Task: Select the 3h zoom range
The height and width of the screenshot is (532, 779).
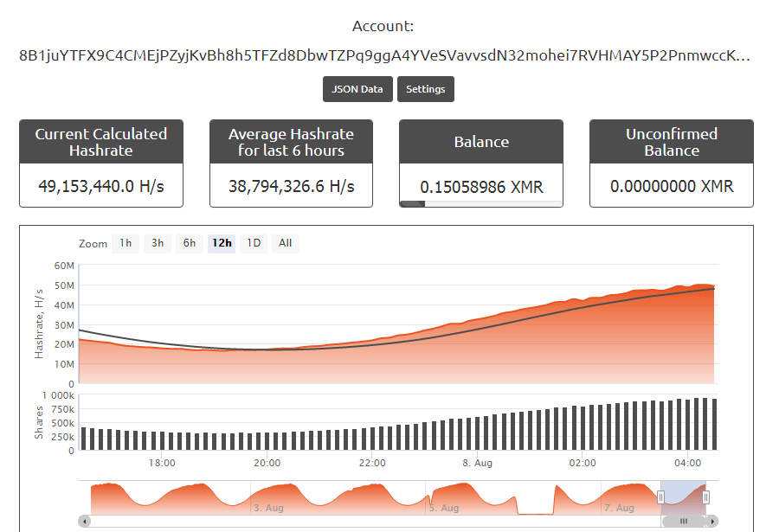Action: [x=157, y=243]
